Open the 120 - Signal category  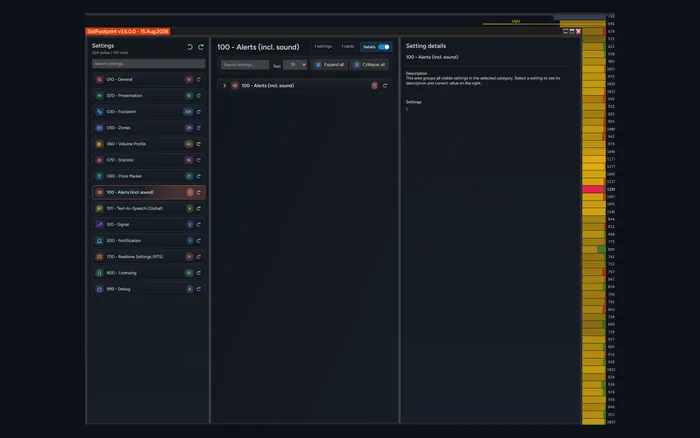(x=149, y=225)
